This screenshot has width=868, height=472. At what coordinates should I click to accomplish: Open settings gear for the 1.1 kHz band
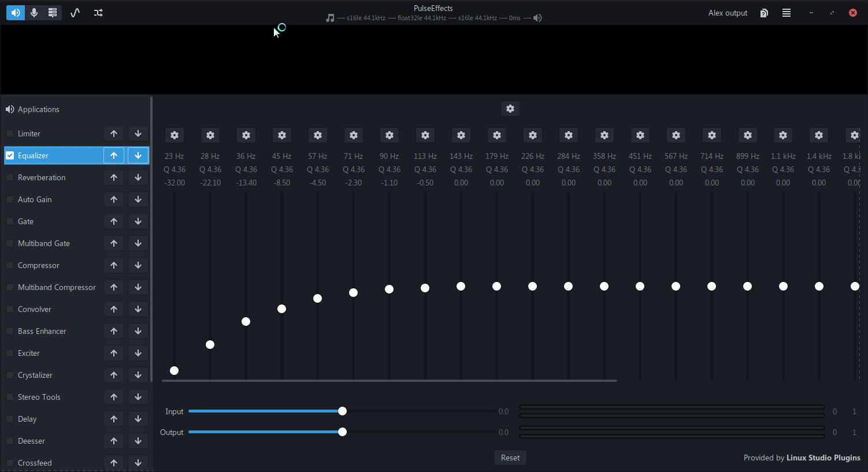pyautogui.click(x=783, y=135)
